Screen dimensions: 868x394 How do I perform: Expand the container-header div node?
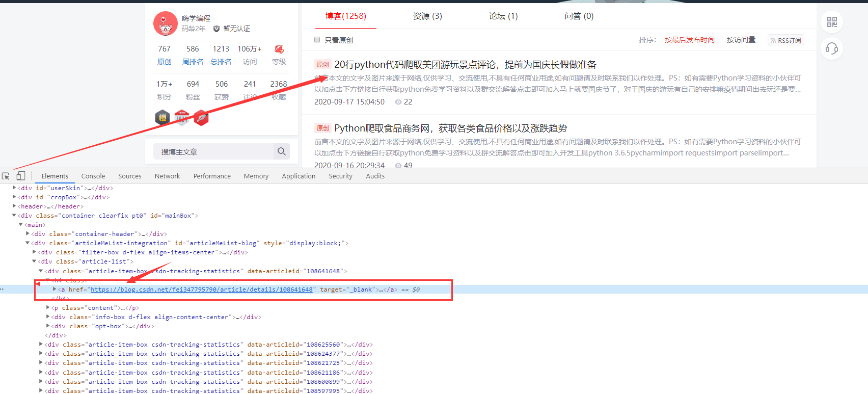(x=28, y=234)
